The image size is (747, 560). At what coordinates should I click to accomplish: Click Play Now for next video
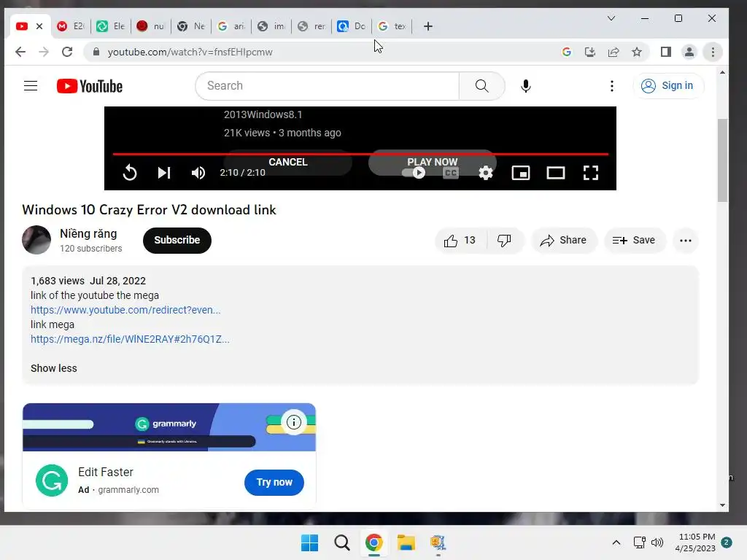coord(432,162)
